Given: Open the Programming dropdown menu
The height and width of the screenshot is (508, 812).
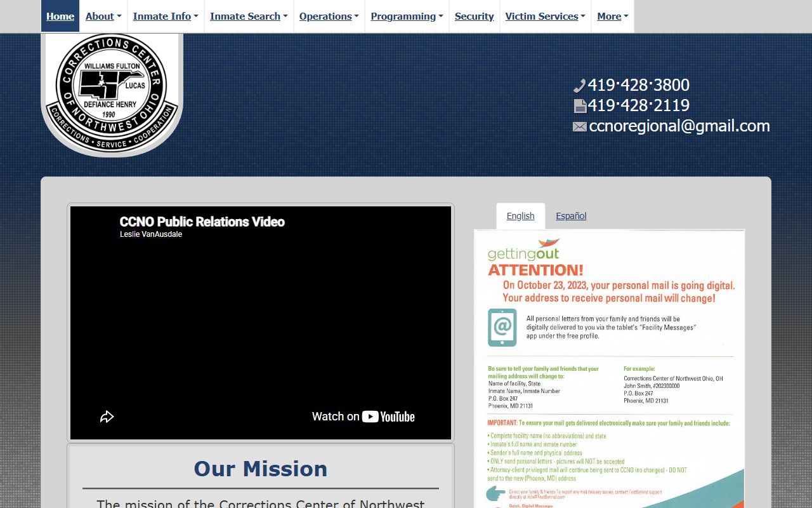Looking at the screenshot, I should click(x=407, y=17).
